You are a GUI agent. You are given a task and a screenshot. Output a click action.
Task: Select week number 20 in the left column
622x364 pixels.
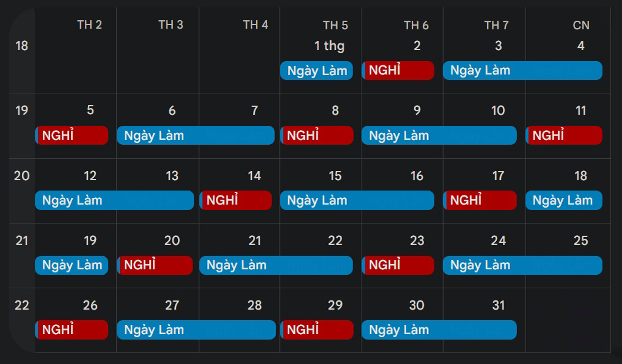click(22, 176)
